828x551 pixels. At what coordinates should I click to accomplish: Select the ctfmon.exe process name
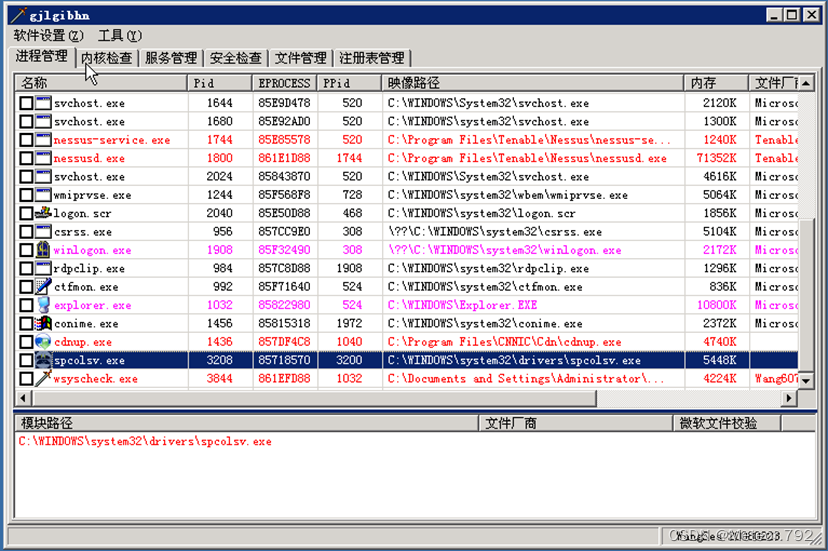86,287
